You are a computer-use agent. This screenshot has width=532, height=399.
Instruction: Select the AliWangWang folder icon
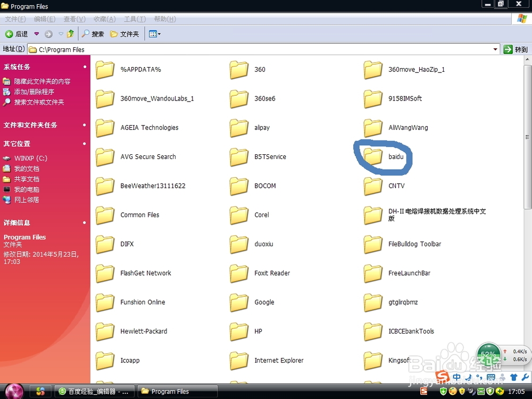373,128
